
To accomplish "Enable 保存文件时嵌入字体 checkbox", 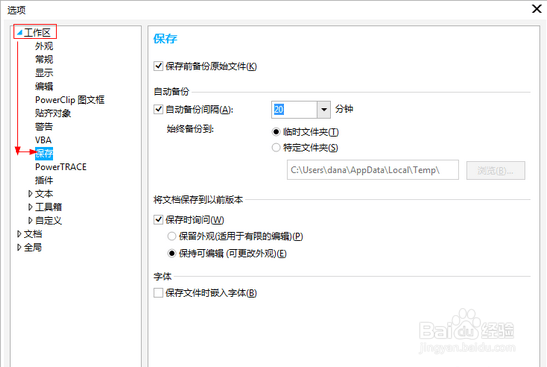I will [x=158, y=293].
